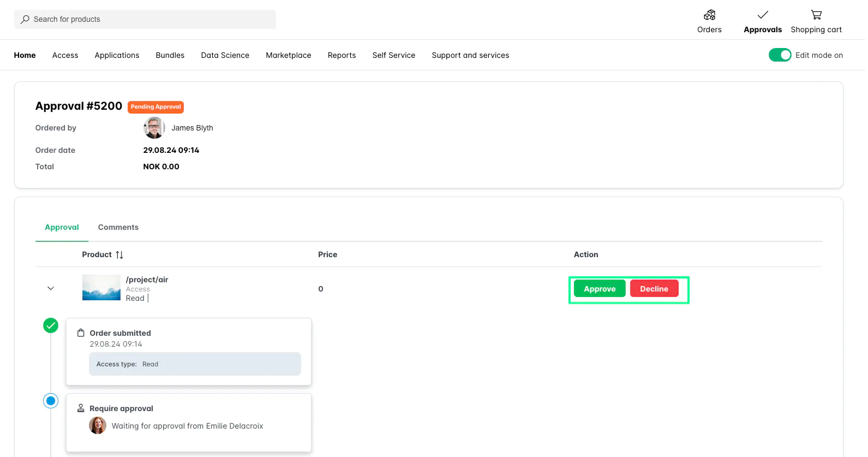Open the Access menu item
Viewport: 868px width, 457px height.
click(65, 55)
